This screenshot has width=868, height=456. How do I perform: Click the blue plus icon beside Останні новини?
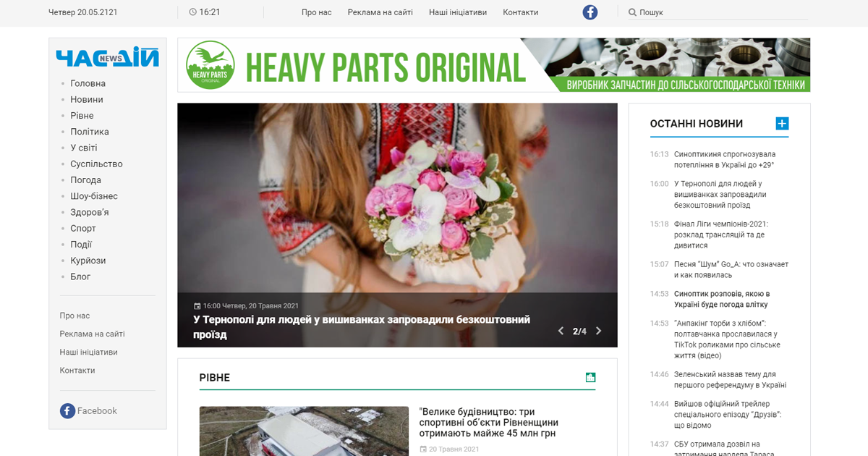click(782, 124)
